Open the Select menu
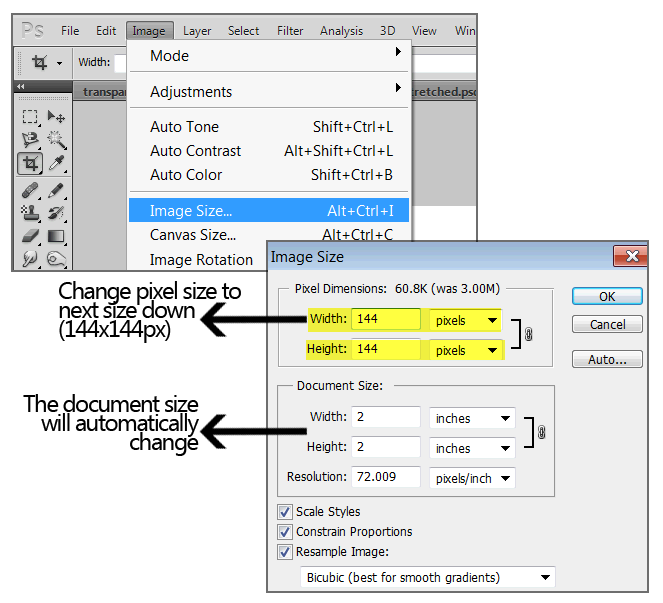 point(243,31)
